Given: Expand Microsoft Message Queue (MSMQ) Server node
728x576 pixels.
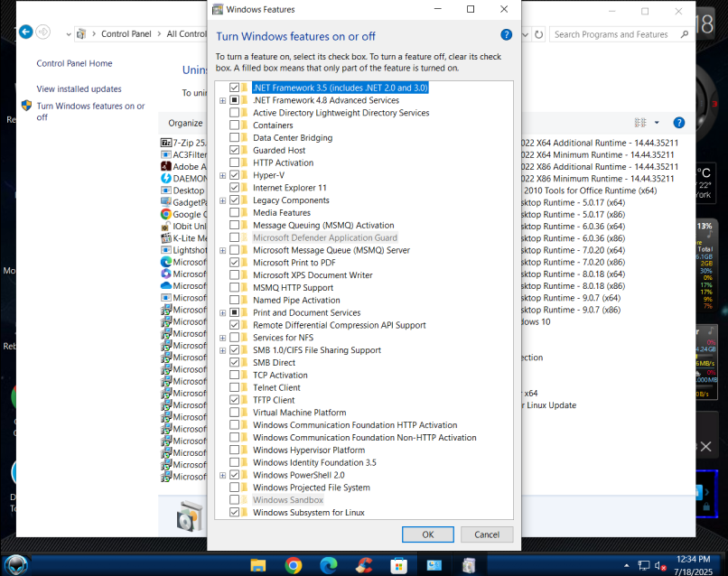Looking at the screenshot, I should click(x=223, y=251).
